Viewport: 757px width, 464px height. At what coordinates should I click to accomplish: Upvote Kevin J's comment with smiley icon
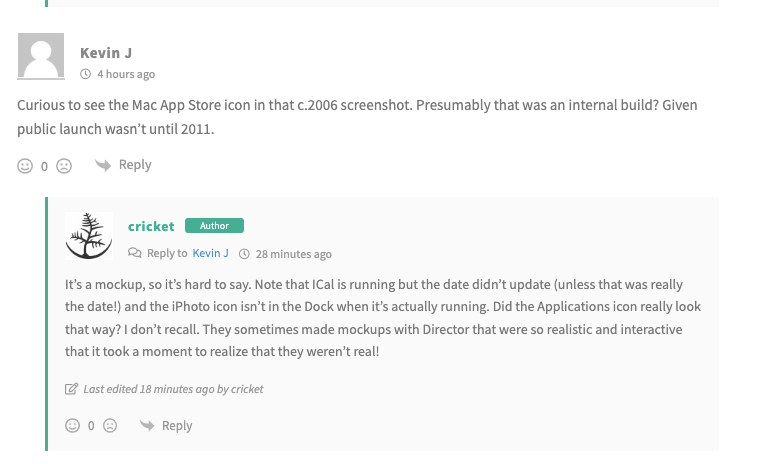pyautogui.click(x=25, y=166)
